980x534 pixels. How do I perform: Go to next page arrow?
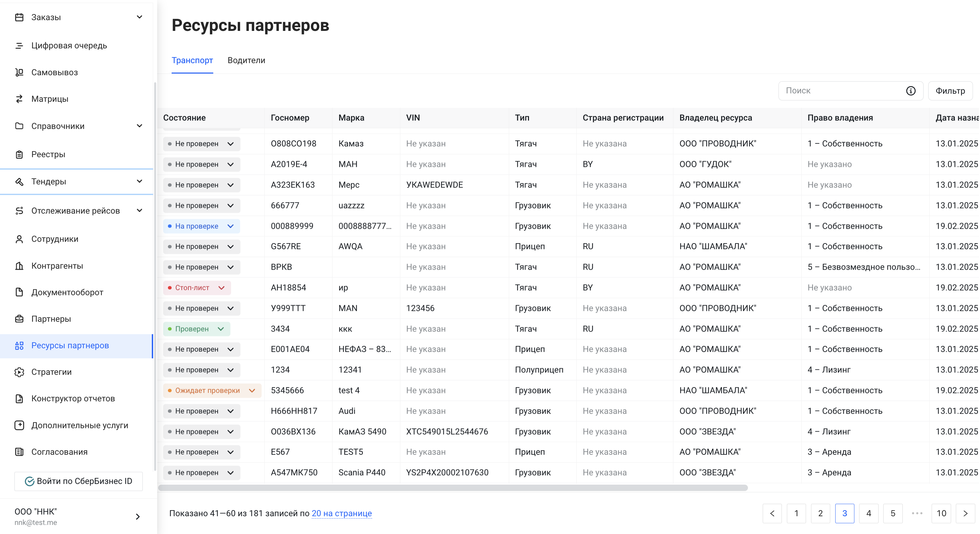tap(965, 514)
